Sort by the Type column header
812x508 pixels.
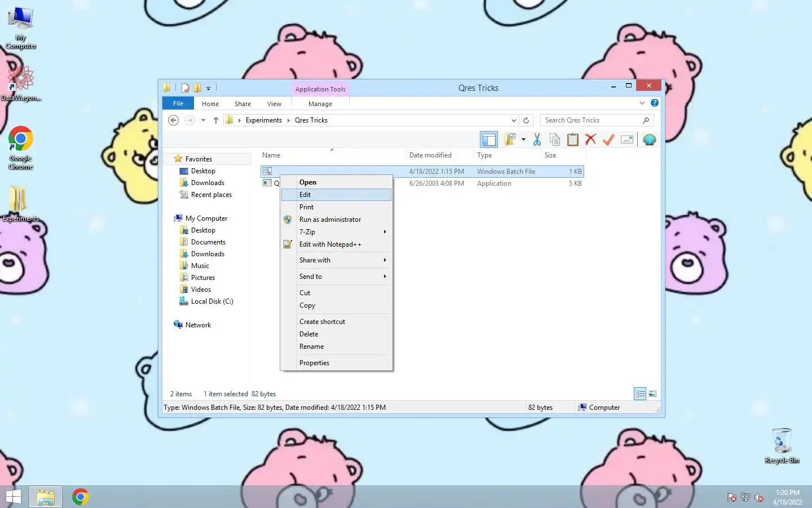click(506, 155)
